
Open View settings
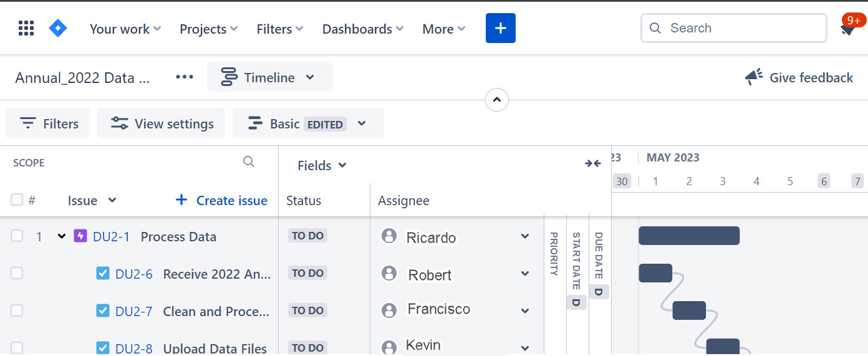click(162, 123)
